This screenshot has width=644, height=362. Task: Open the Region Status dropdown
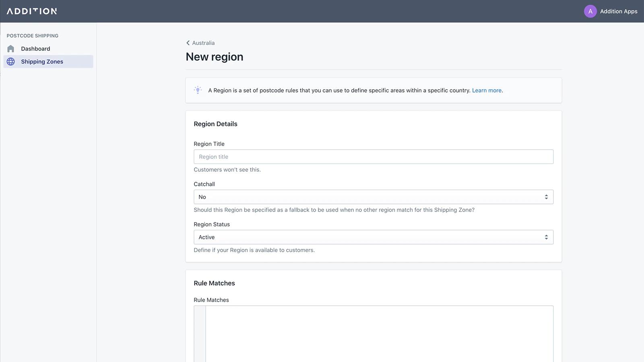(374, 237)
